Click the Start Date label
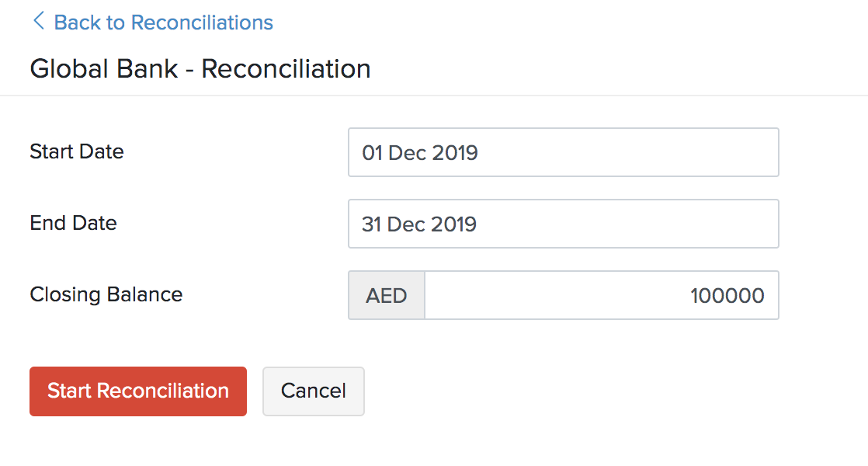868x466 pixels. point(76,152)
